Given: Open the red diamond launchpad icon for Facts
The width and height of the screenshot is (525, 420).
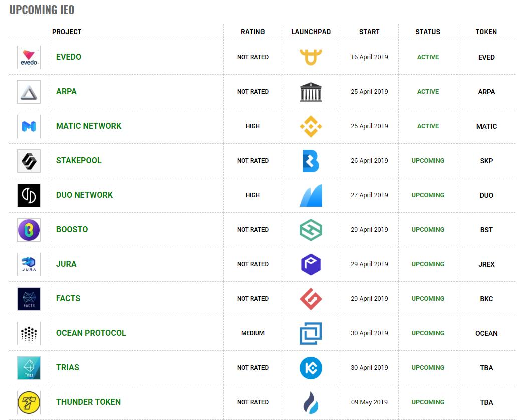Looking at the screenshot, I should pyautogui.click(x=311, y=299).
